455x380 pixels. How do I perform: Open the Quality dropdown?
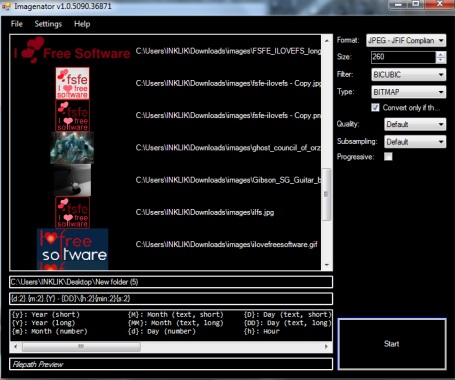click(x=415, y=124)
